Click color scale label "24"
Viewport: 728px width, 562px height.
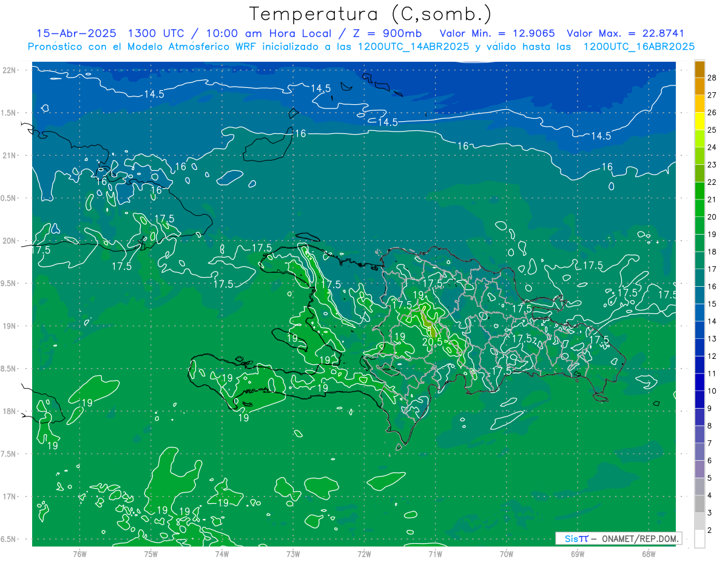tap(712, 147)
